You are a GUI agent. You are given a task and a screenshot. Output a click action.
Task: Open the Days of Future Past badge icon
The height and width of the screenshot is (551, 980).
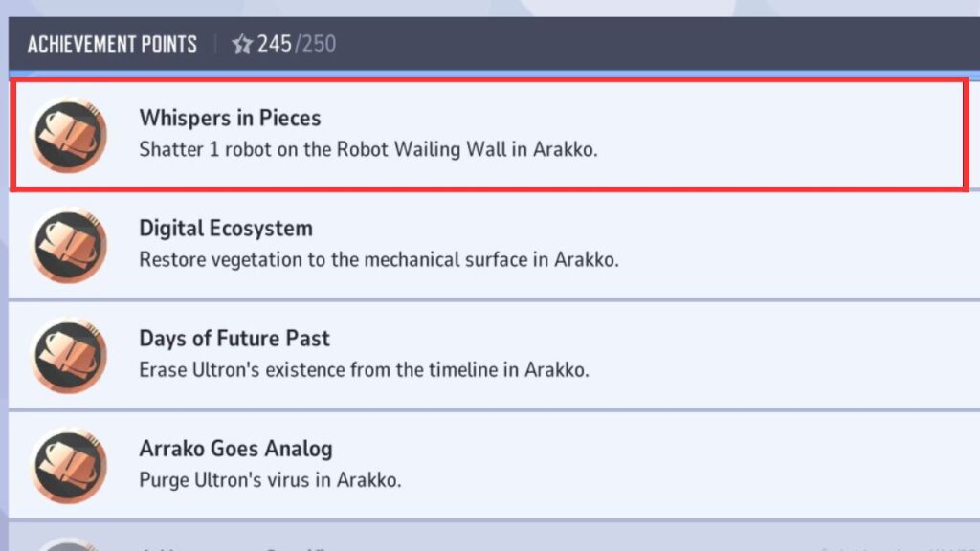point(69,355)
